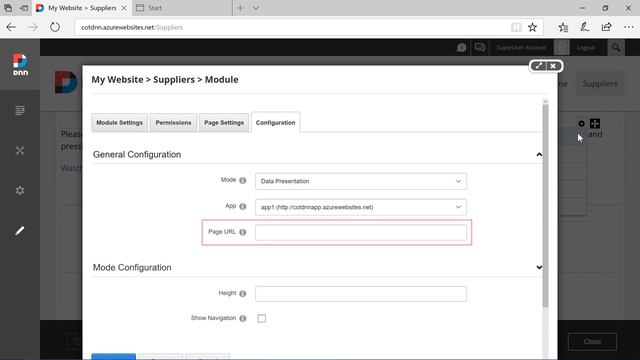Image resolution: width=640 pixels, height=360 pixels.
Task: Maximize the module settings popup
Action: click(x=539, y=66)
